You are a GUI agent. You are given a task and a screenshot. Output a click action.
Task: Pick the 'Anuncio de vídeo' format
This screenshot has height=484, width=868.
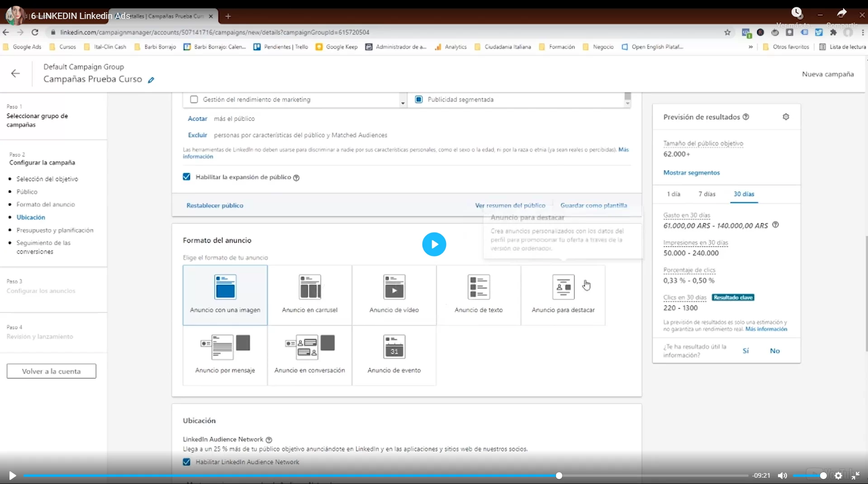[394, 295]
